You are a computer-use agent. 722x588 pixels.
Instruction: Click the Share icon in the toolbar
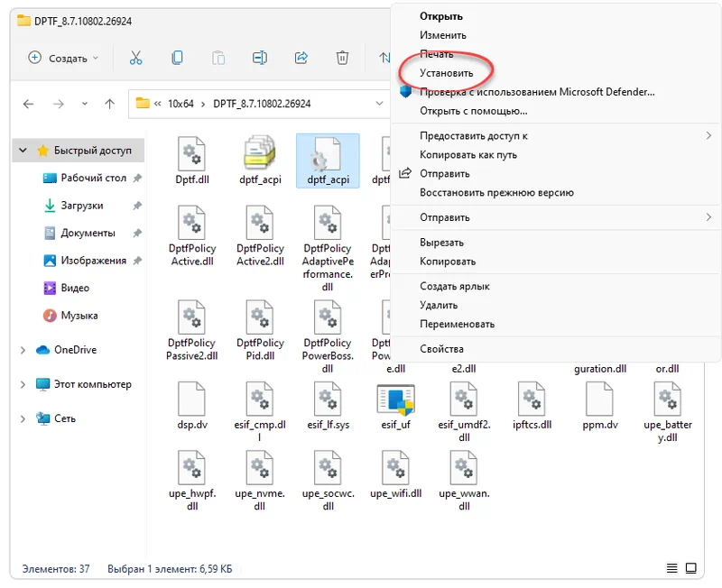(x=301, y=57)
